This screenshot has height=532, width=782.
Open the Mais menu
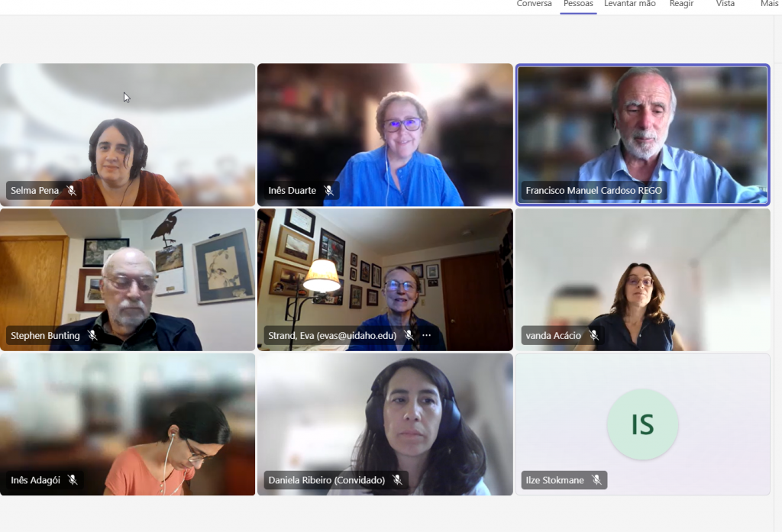point(769,4)
